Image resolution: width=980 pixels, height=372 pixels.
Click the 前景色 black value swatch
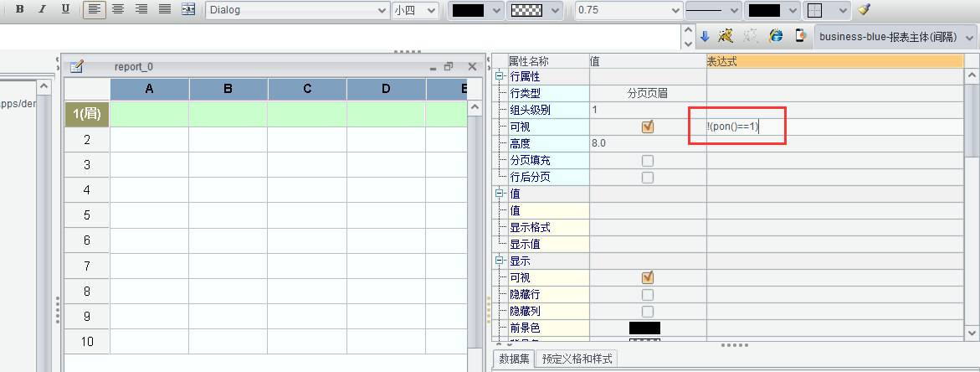tap(644, 328)
